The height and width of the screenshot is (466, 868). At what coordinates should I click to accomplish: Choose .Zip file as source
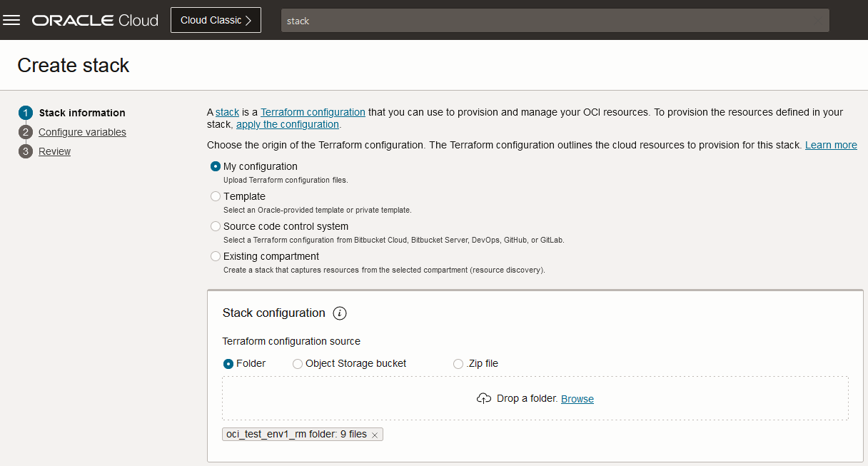tap(458, 363)
